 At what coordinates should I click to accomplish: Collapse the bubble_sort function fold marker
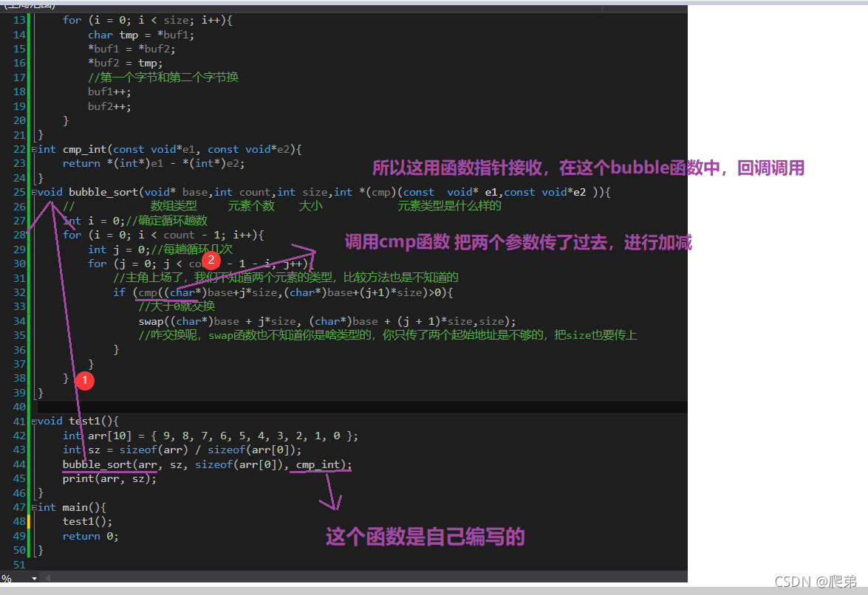tap(34, 192)
